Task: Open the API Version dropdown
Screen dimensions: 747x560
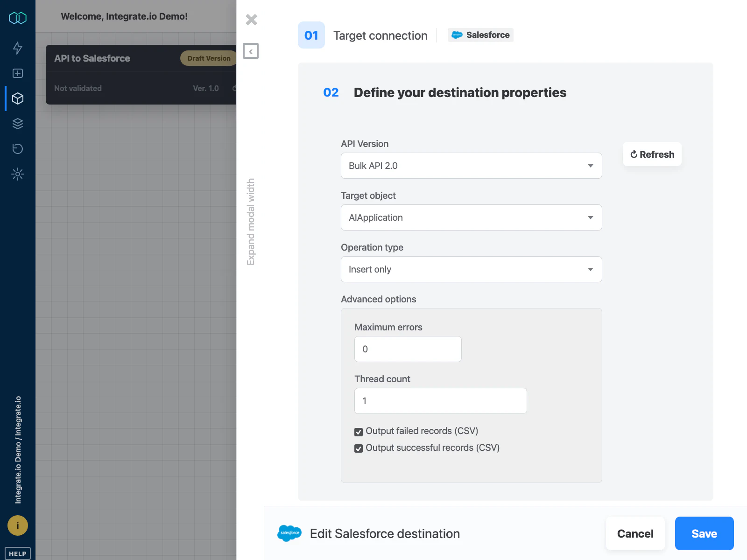Action: coord(472,166)
